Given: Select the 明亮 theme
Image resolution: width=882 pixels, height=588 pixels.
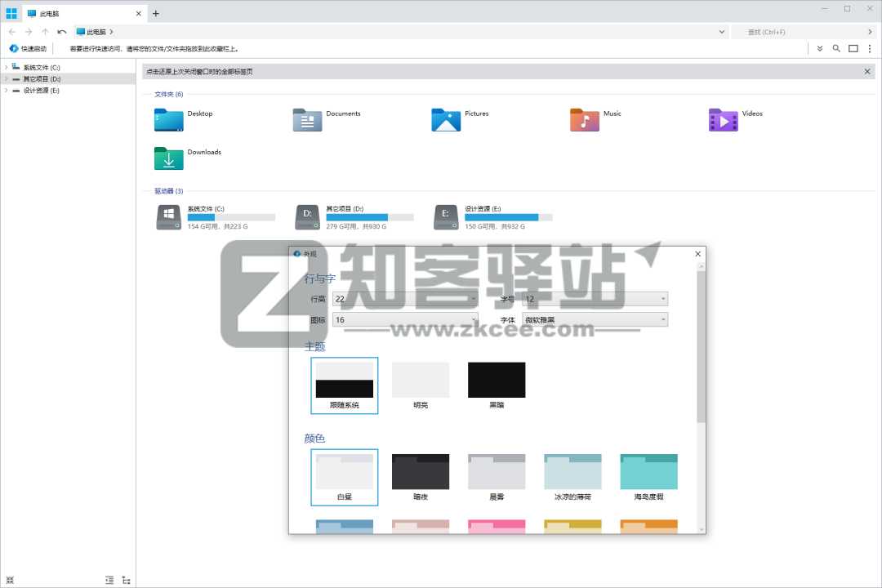Looking at the screenshot, I should 421,379.
